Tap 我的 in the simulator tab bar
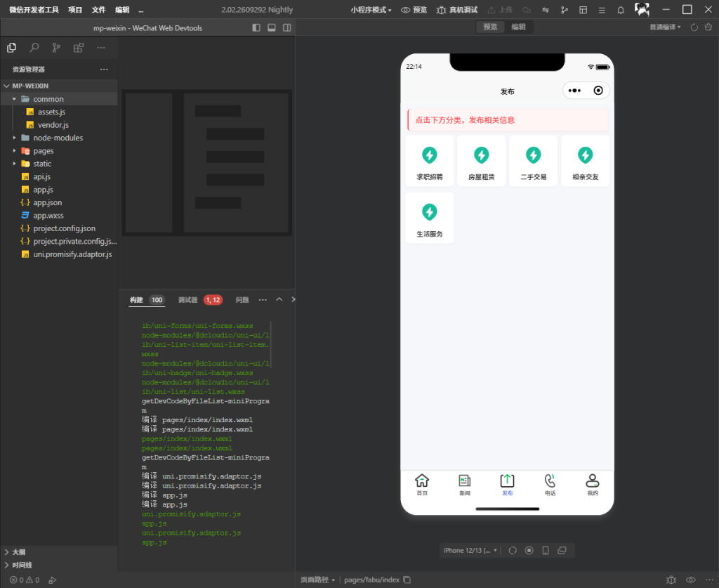The width and height of the screenshot is (719, 588). (593, 485)
